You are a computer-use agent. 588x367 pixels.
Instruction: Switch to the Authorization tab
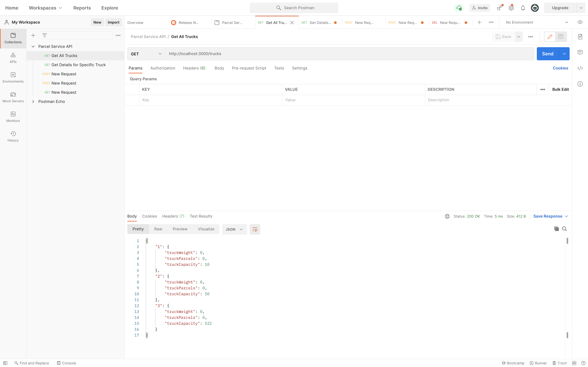point(163,68)
